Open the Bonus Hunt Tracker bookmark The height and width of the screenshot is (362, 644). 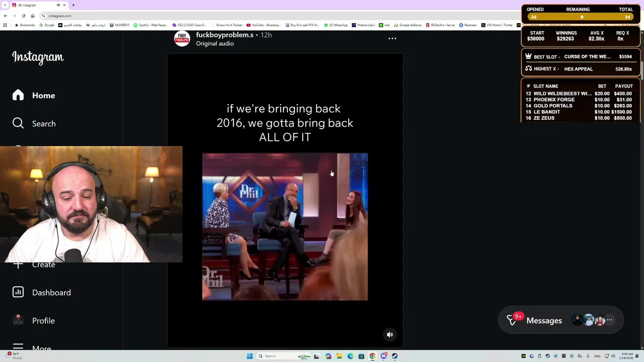tap(227, 25)
